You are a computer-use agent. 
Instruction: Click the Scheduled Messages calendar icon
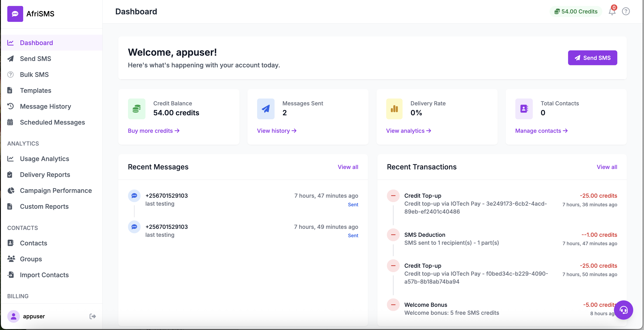[x=11, y=122]
